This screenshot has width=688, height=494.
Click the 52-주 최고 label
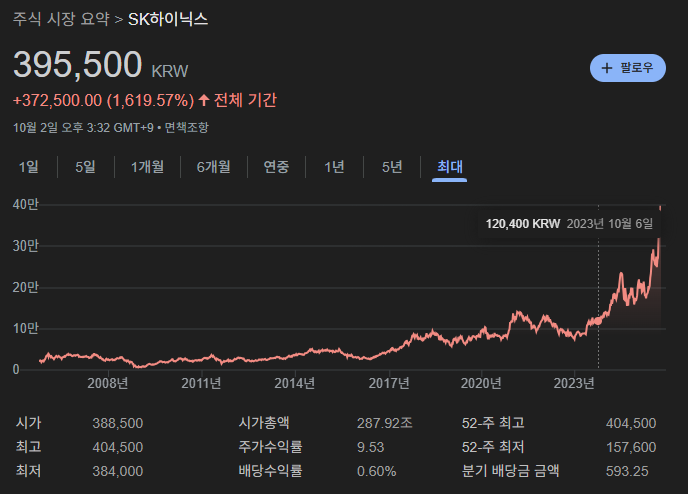[493, 423]
